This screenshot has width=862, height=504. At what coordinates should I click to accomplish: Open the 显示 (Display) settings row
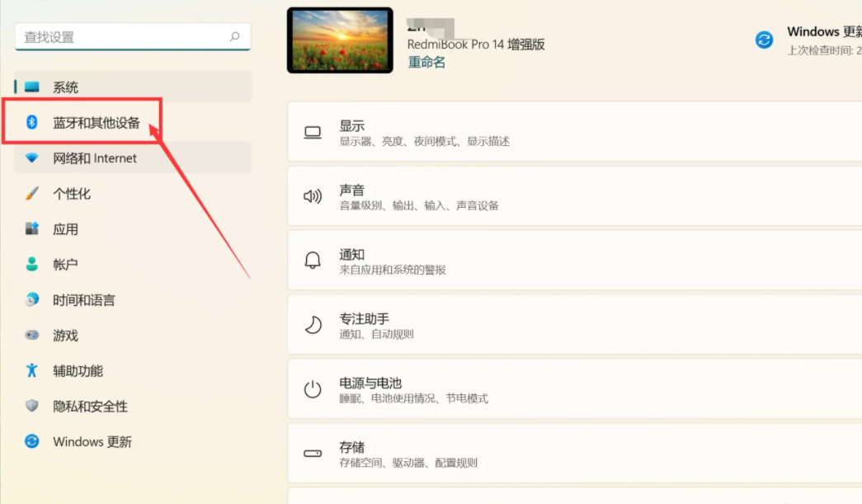574,132
